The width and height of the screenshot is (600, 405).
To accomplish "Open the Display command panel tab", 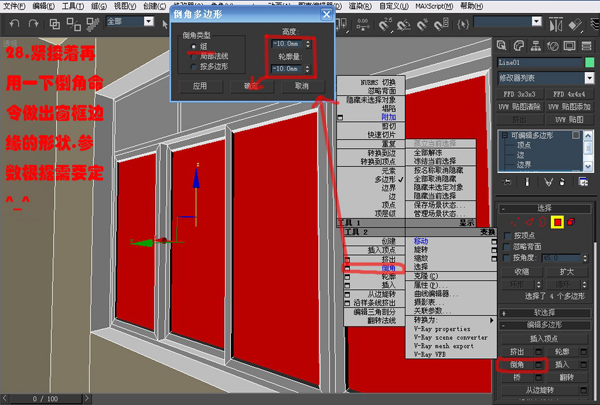I will click(569, 46).
